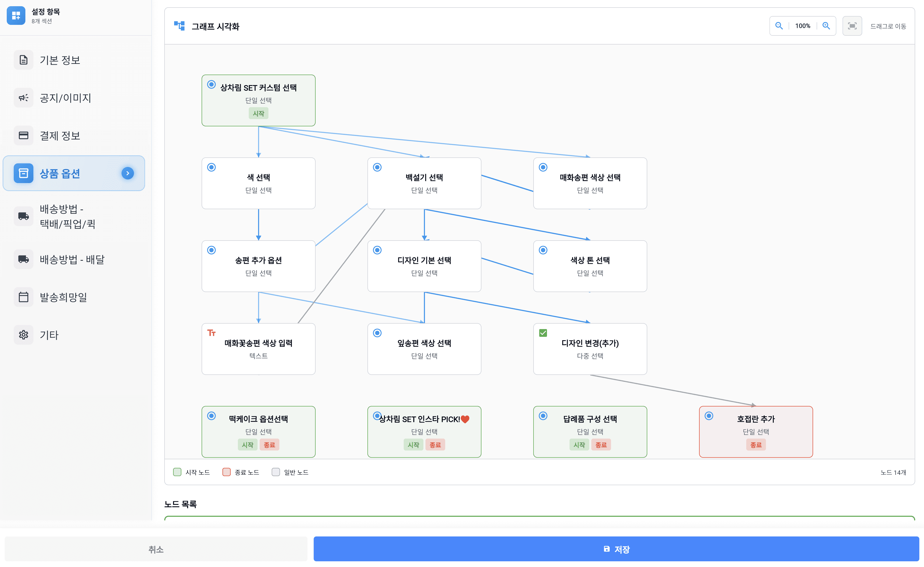Select radio button on 색 선택 node

tap(211, 167)
